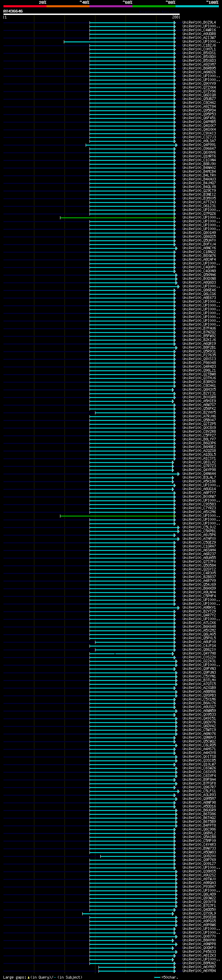Select hit label UniRef100_A7APX0

point(199,539)
